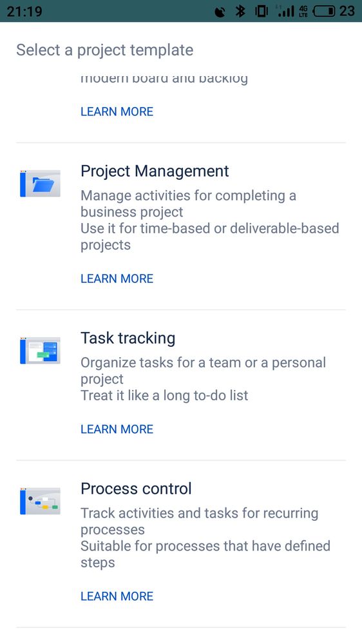This screenshot has width=362, height=644.
Task: Tap the 21:19 clock in status bar
Action: click(x=24, y=11)
